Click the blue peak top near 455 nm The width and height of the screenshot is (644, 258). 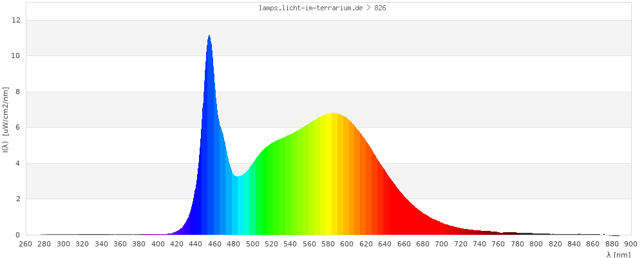(209, 39)
